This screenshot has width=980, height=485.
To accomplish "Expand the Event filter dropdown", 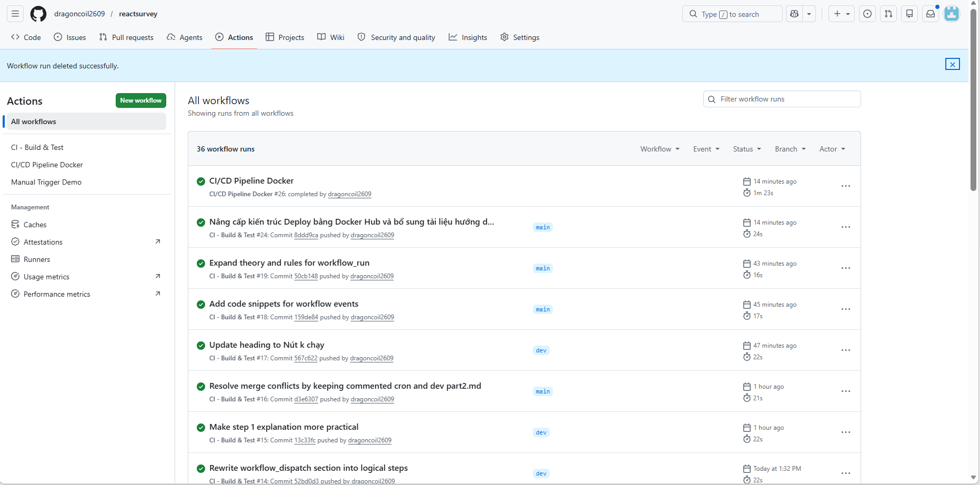I will (706, 149).
